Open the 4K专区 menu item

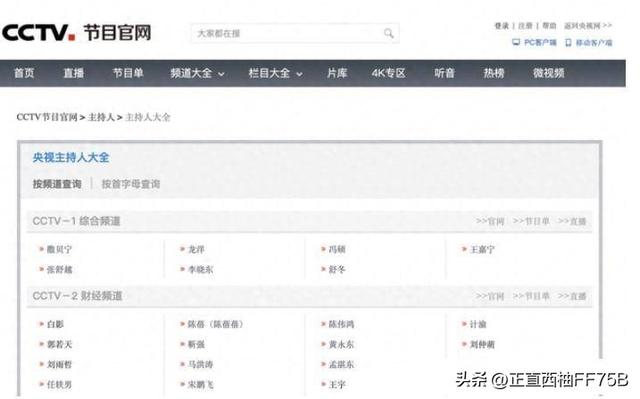click(x=388, y=73)
